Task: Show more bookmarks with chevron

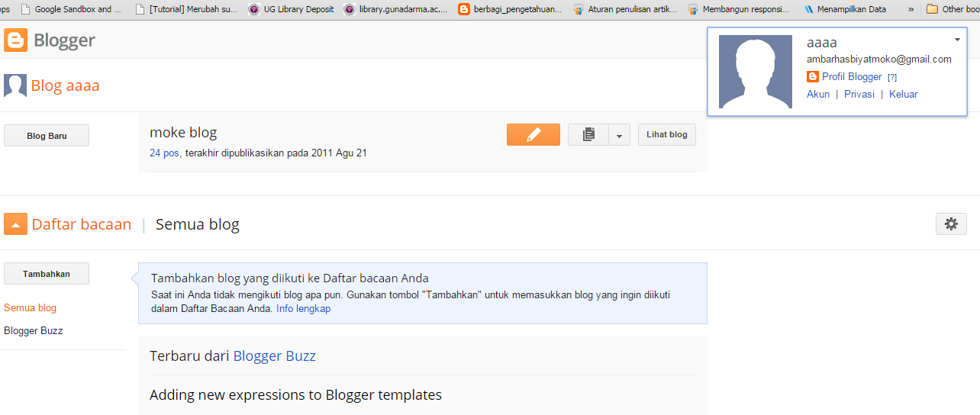Action: [911, 9]
